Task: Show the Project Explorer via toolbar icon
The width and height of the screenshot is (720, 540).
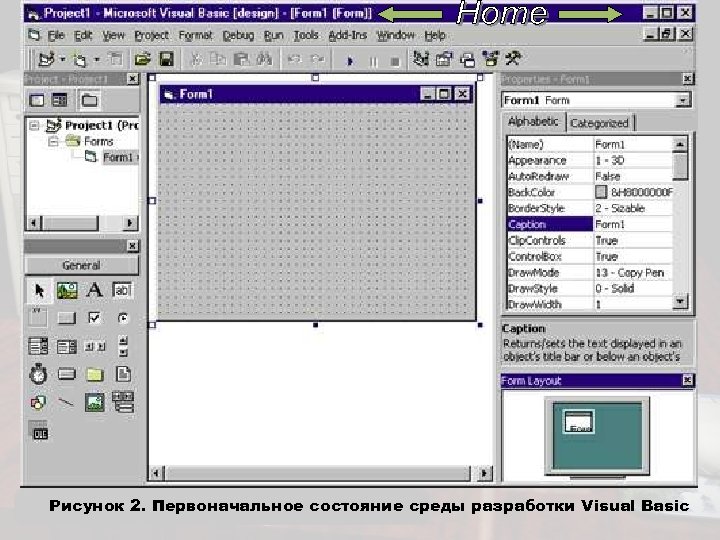Action: click(421, 59)
